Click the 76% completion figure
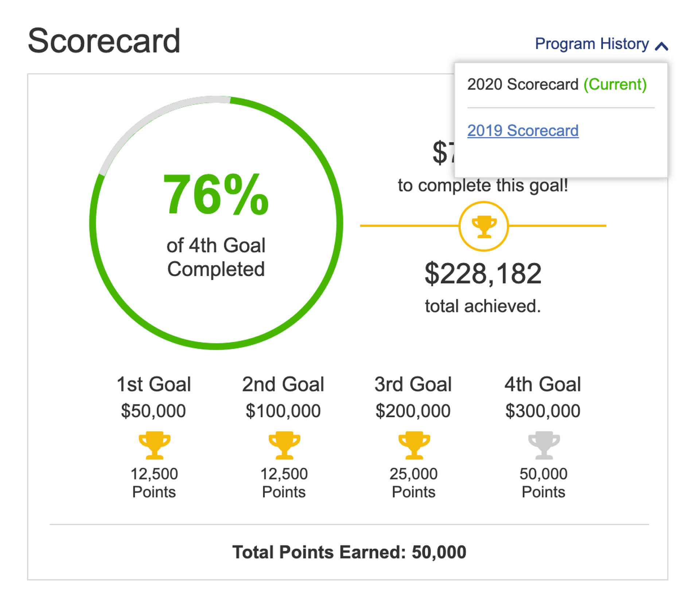700x604 pixels. (216, 195)
